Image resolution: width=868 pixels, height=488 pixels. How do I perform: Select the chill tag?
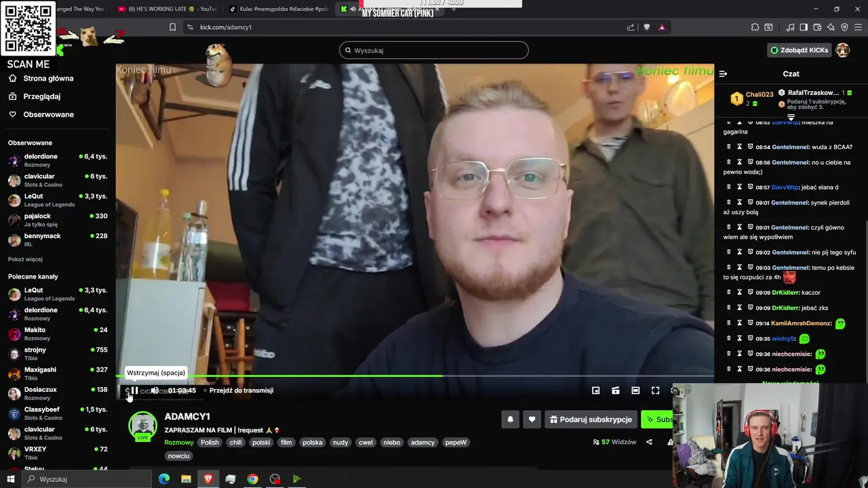235,443
